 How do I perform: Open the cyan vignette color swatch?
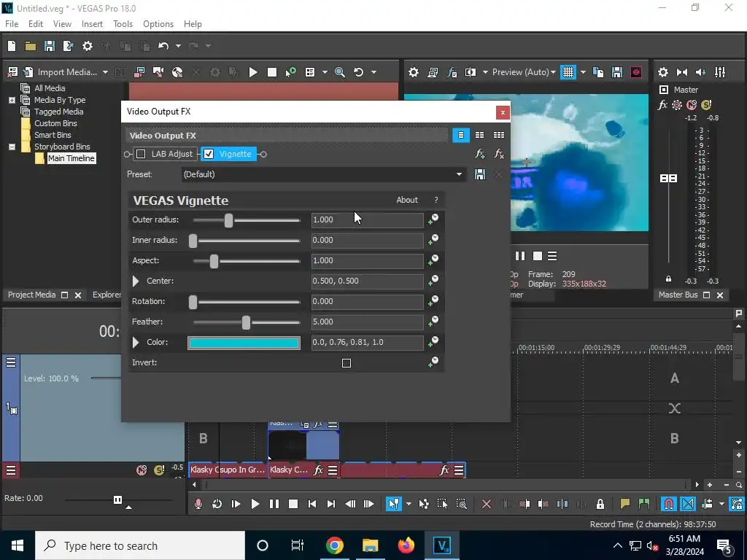tap(244, 343)
